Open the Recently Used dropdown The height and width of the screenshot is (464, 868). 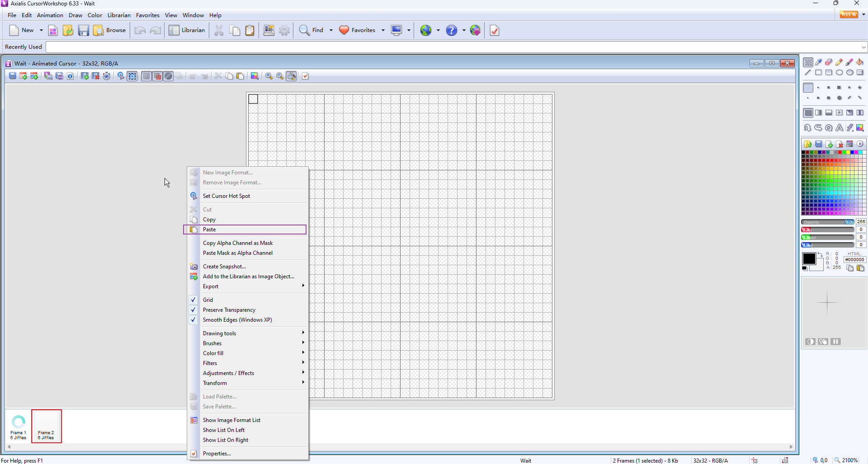tap(863, 47)
